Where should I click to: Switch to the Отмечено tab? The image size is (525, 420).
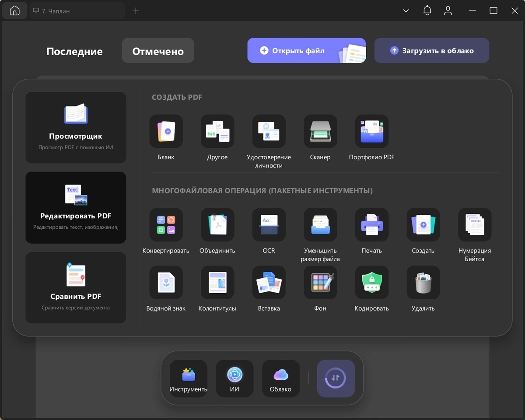tap(158, 51)
